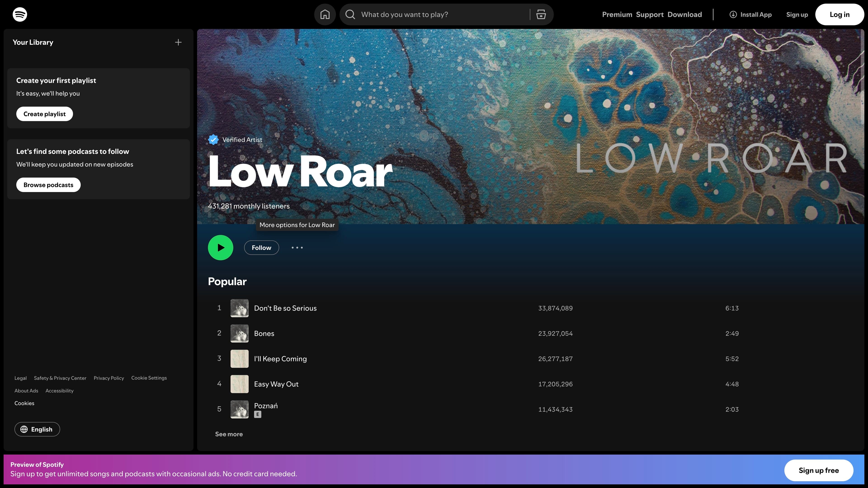868x488 pixels.
Task: Open the Download link
Action: tap(684, 14)
